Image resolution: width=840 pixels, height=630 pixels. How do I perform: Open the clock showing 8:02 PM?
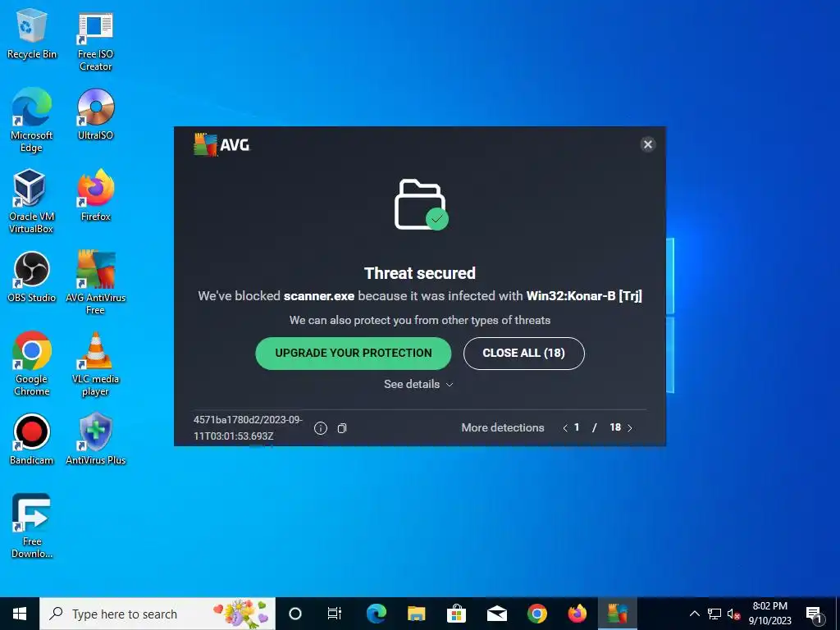pyautogui.click(x=769, y=614)
